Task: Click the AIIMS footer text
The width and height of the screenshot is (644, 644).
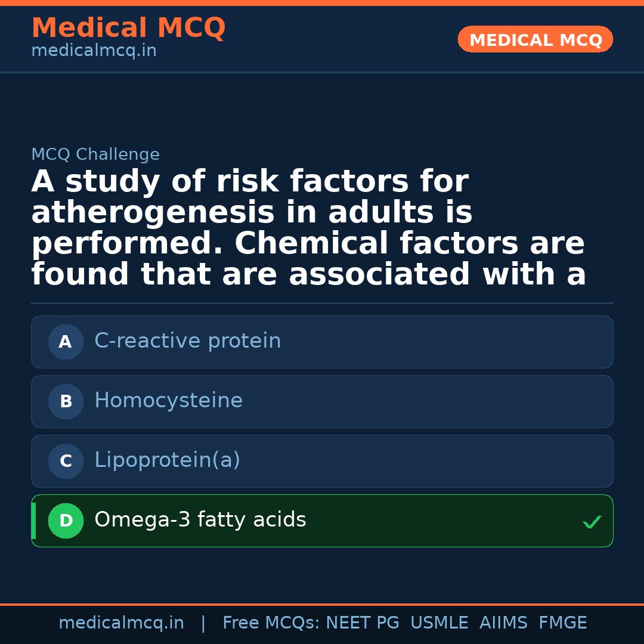Action: point(503,623)
